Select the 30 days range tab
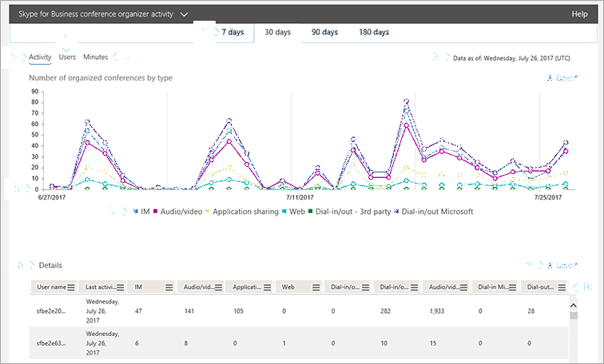The width and height of the screenshot is (604, 364). 277,32
